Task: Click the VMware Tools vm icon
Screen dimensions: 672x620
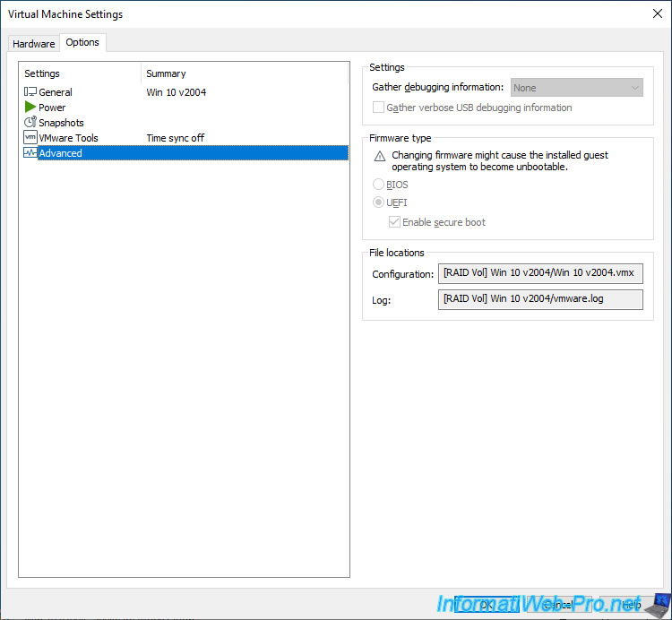Action: tap(30, 138)
